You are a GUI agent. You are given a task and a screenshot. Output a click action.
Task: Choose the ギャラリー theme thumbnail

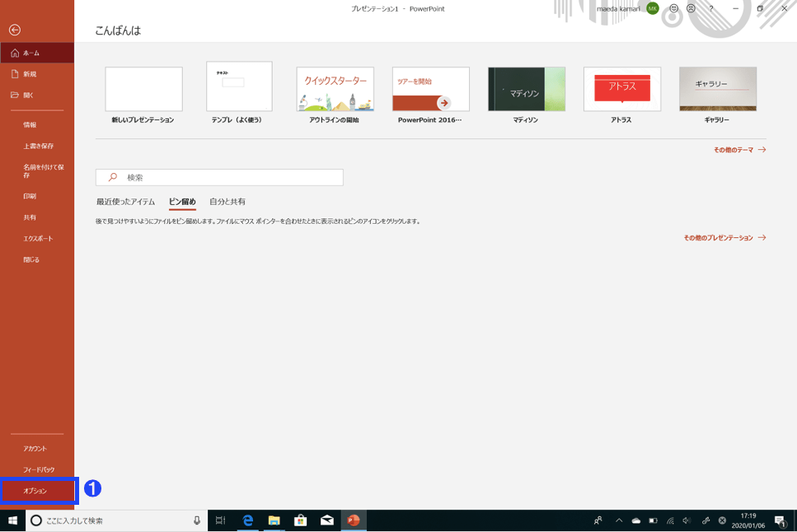tap(718, 89)
